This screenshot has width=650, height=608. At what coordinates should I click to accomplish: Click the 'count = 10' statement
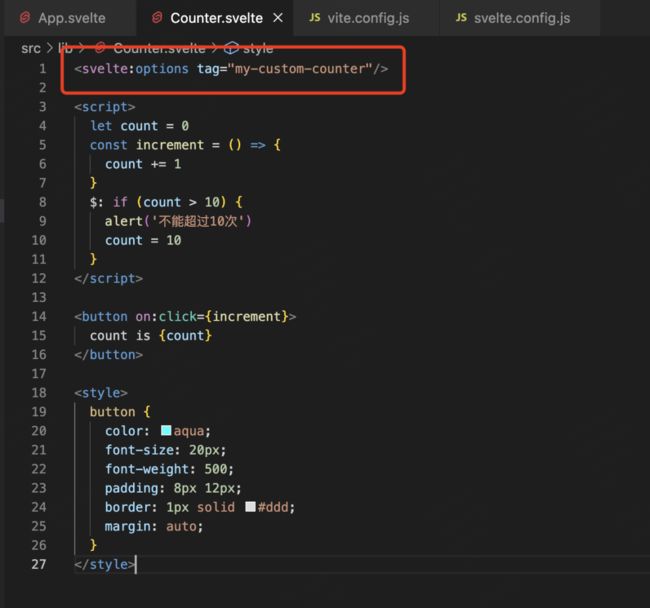[x=143, y=240]
